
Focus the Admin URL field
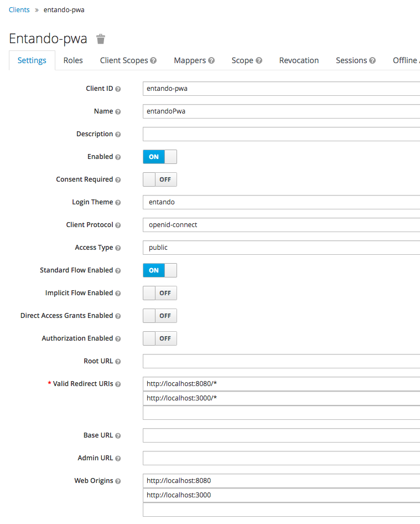tap(282, 458)
